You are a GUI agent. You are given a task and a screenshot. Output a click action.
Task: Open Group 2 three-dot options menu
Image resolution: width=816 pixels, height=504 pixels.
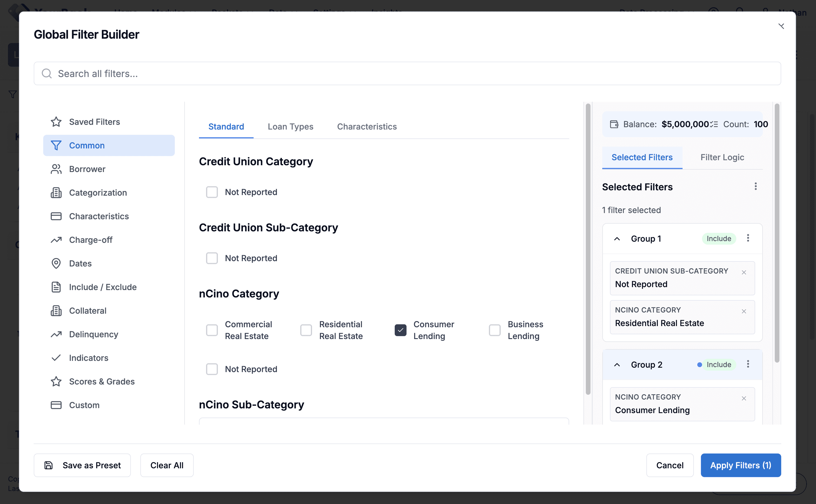click(748, 364)
